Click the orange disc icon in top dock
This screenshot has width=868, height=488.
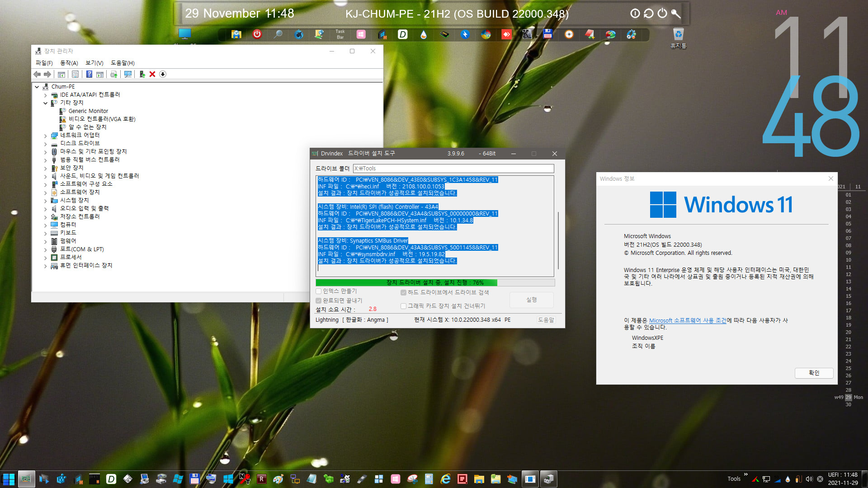569,34
